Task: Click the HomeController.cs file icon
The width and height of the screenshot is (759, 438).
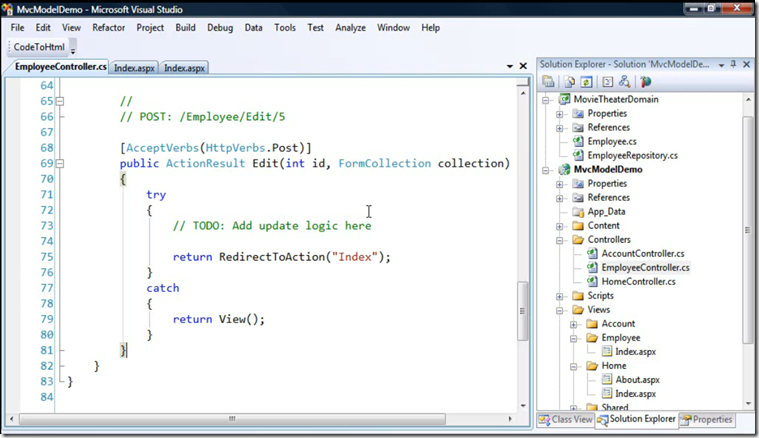Action: pos(592,281)
